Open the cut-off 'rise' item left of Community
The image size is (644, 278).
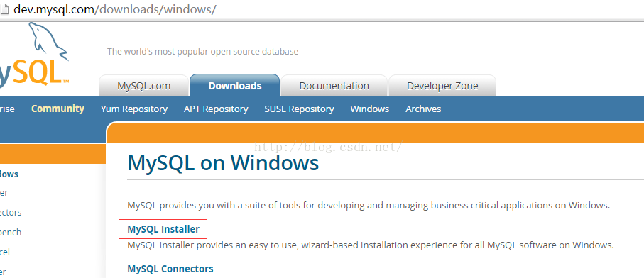click(7, 109)
